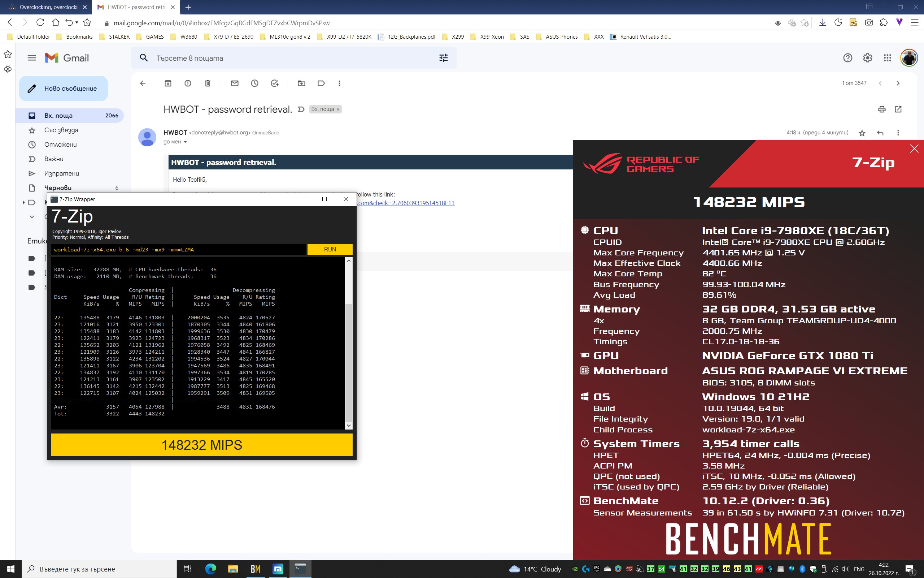The height and width of the screenshot is (578, 924).
Task: Open BenchMate from the taskbar
Action: 256,569
